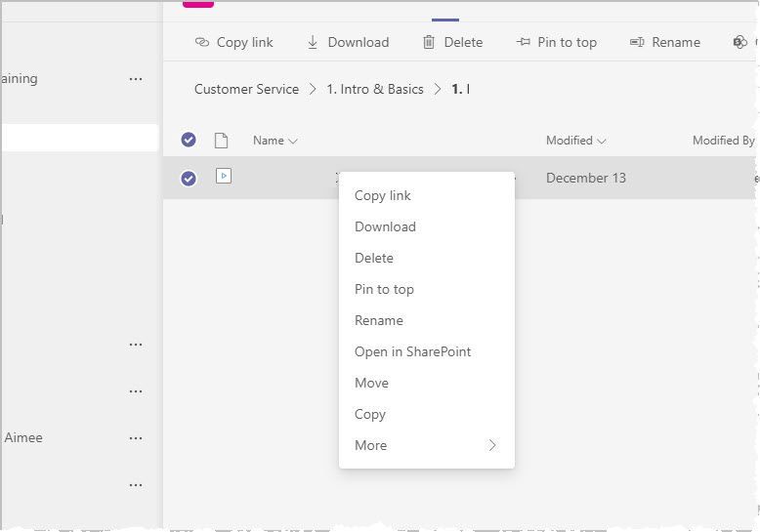Click the Pin to top icon

(x=523, y=42)
